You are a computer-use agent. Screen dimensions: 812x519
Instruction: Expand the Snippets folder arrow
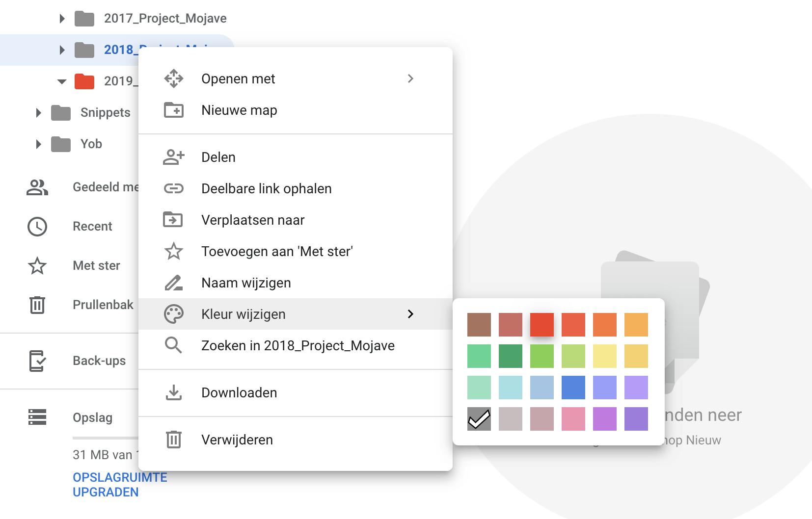pyautogui.click(x=38, y=113)
